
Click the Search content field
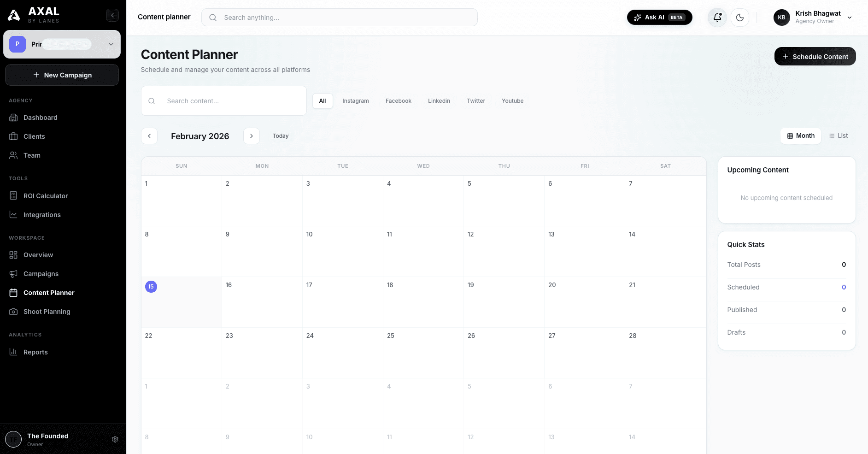pos(224,100)
